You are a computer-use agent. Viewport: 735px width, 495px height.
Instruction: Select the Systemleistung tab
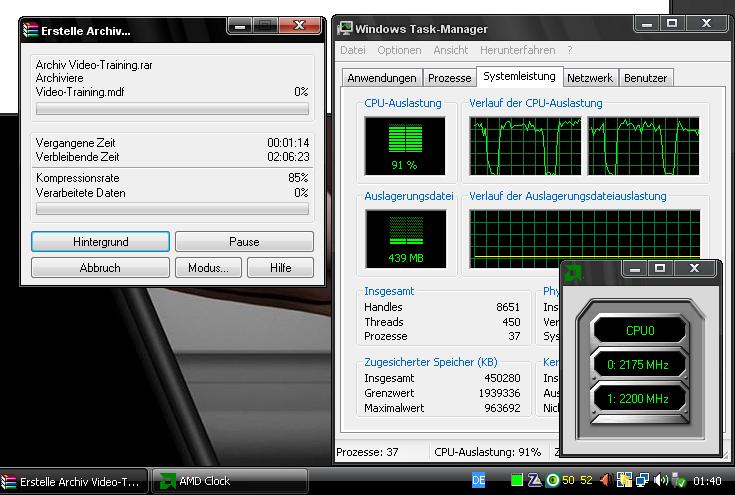[519, 76]
